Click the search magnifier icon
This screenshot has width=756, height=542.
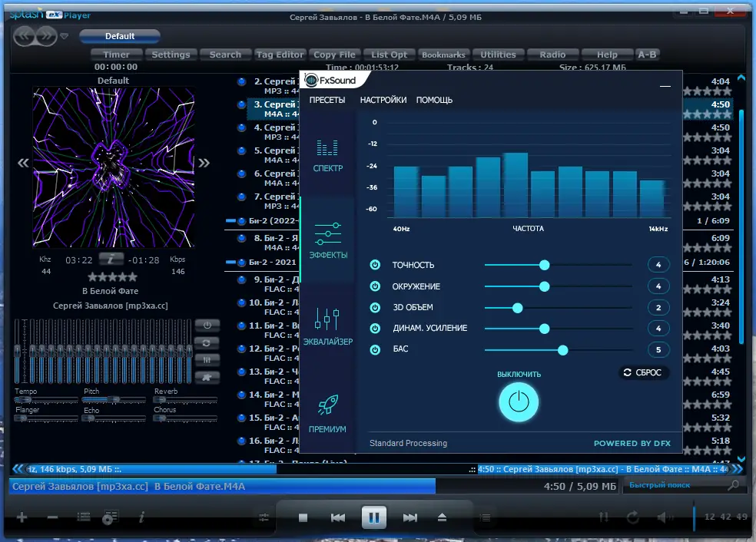point(734,485)
